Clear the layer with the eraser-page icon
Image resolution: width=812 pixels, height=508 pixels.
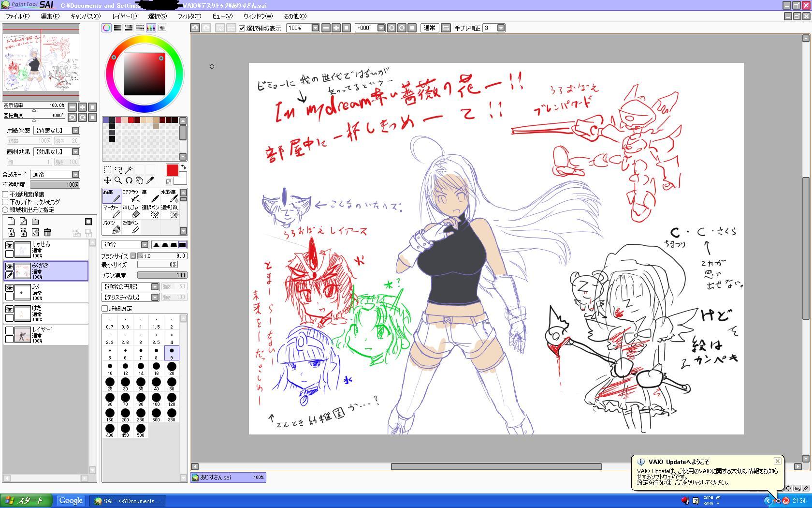35,232
